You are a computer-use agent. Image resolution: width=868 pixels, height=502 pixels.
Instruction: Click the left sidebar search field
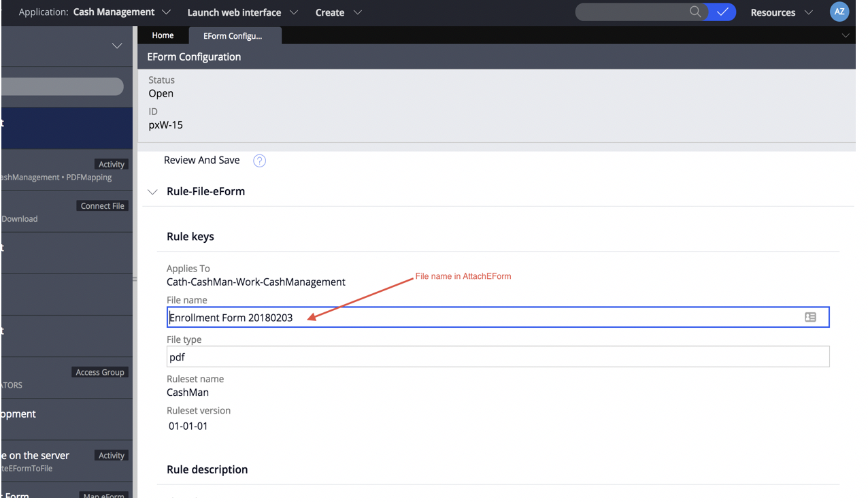[x=62, y=86]
